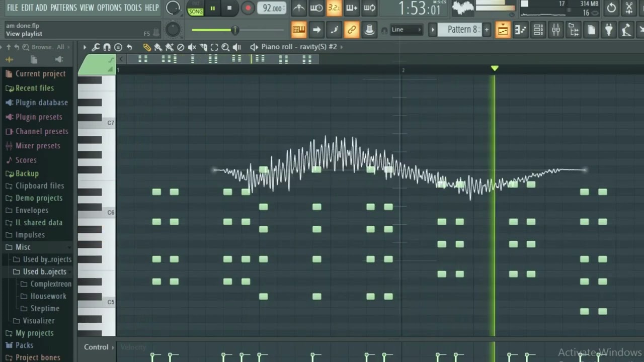Click the song position slider handle

pyautogui.click(x=234, y=30)
